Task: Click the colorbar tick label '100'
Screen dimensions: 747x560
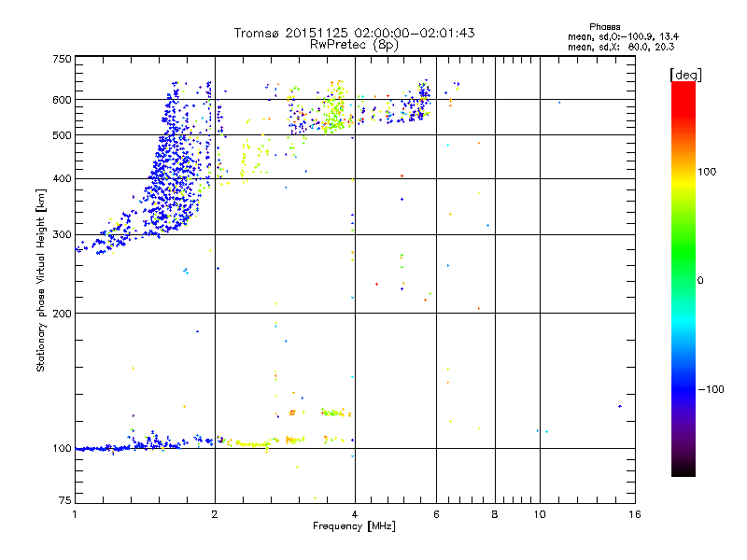Action: pos(707,172)
